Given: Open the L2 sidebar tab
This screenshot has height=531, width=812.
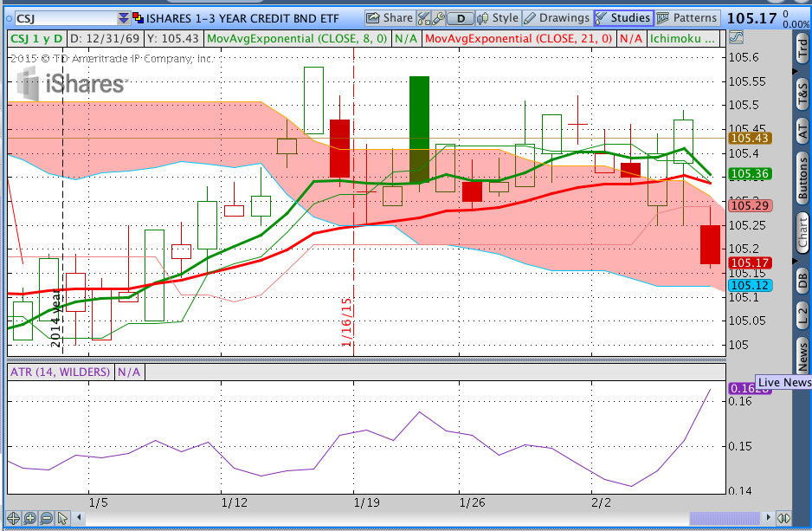Looking at the screenshot, I should click(802, 314).
